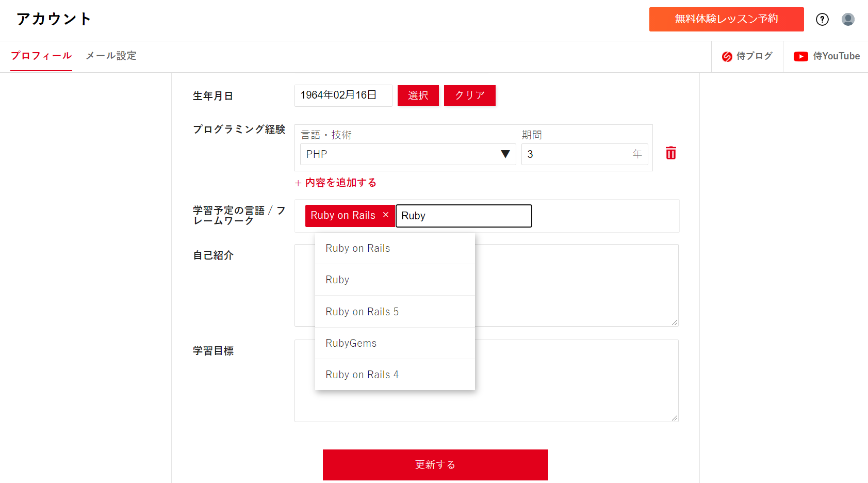
Task: Click + 内容を追加する link
Action: (336, 183)
